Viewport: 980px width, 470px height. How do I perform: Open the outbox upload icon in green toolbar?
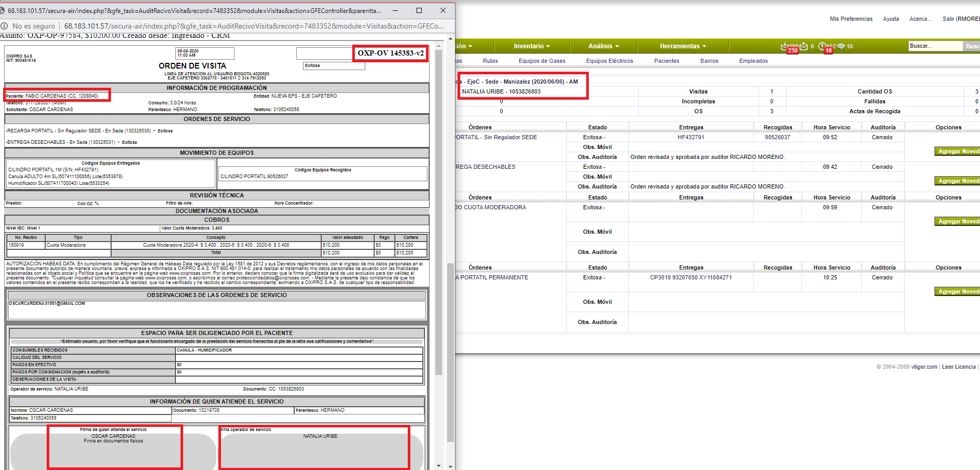[804, 46]
